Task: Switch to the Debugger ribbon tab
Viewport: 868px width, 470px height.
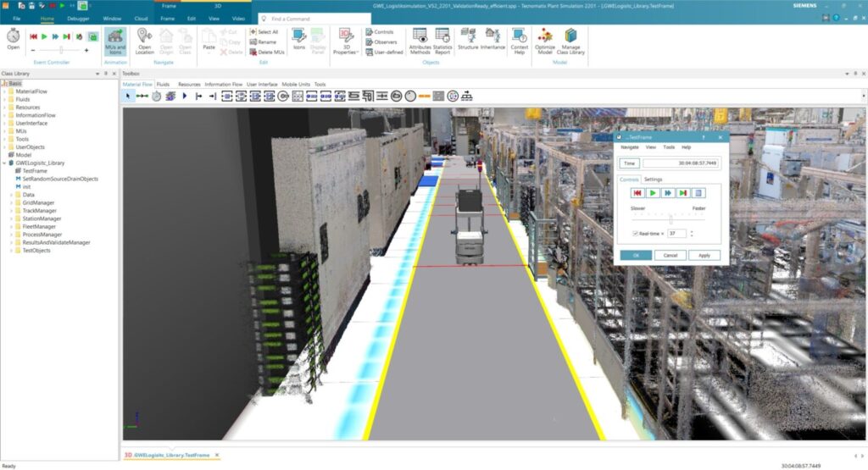Action: (x=78, y=19)
